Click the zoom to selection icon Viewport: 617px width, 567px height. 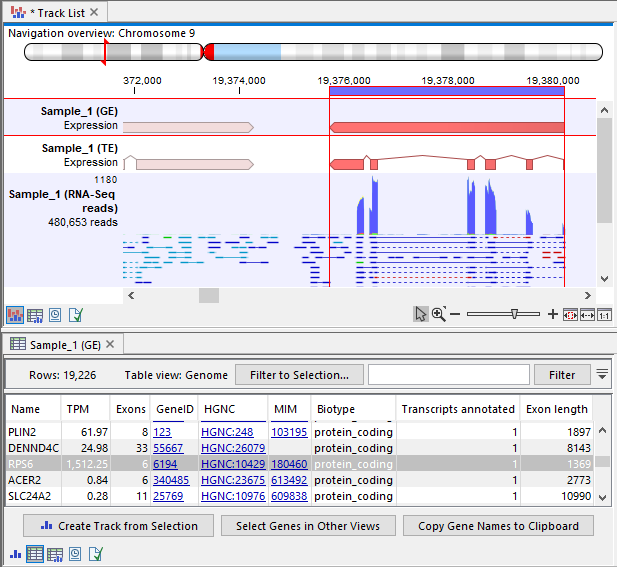(570, 314)
